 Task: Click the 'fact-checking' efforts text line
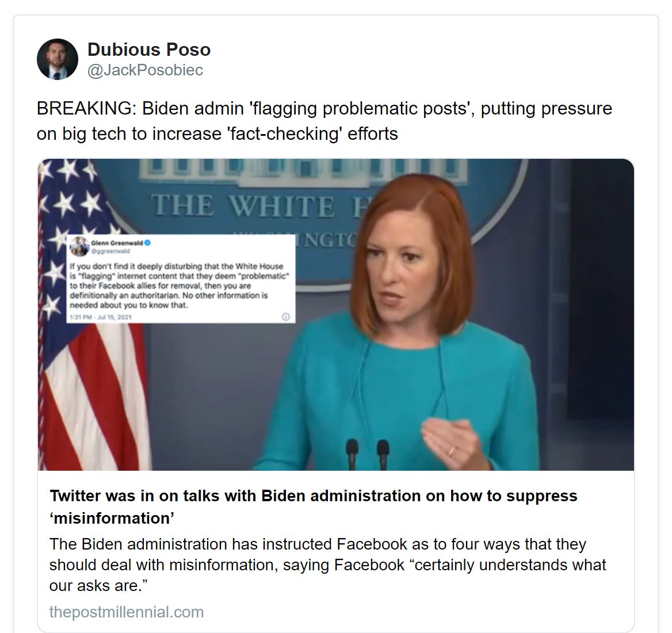click(x=217, y=134)
